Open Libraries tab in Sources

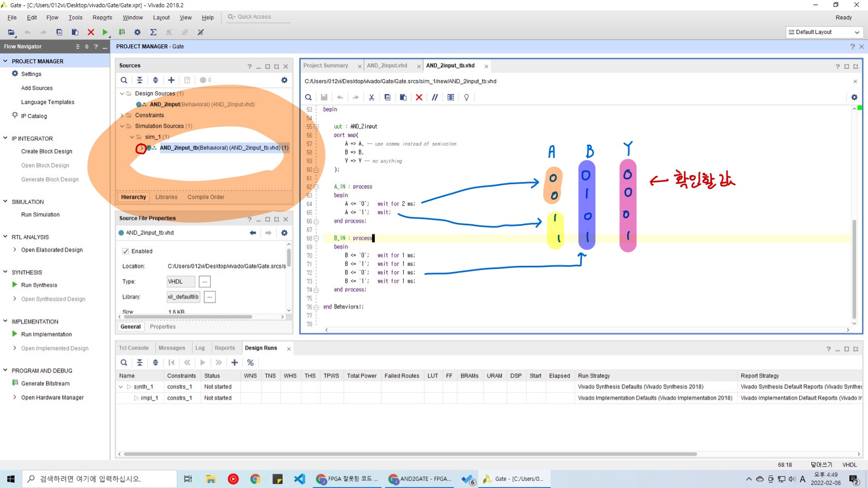[x=167, y=197]
